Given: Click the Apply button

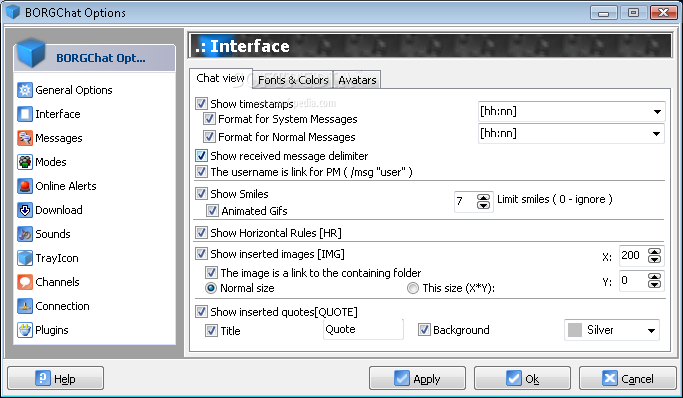Looking at the screenshot, I should (x=417, y=378).
